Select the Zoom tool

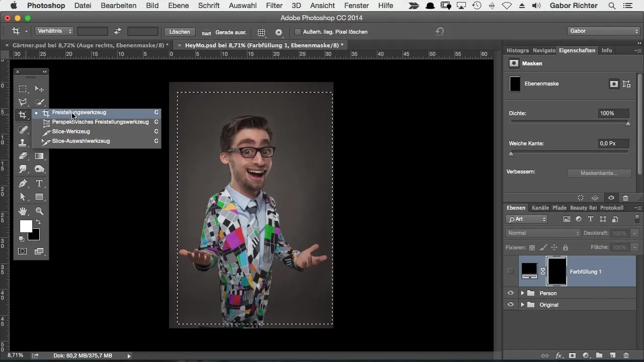(39, 211)
